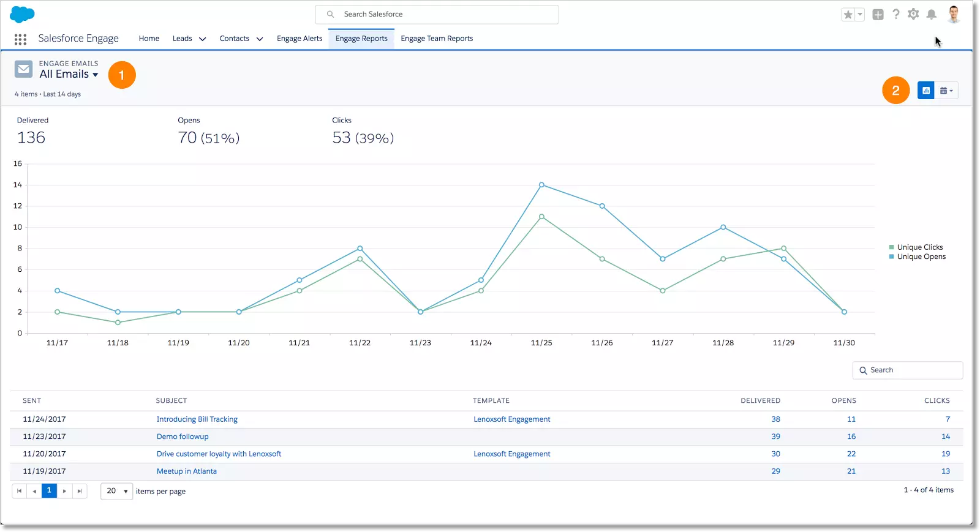Open the App Launcher grid
This screenshot has width=980, height=532.
tap(20, 39)
